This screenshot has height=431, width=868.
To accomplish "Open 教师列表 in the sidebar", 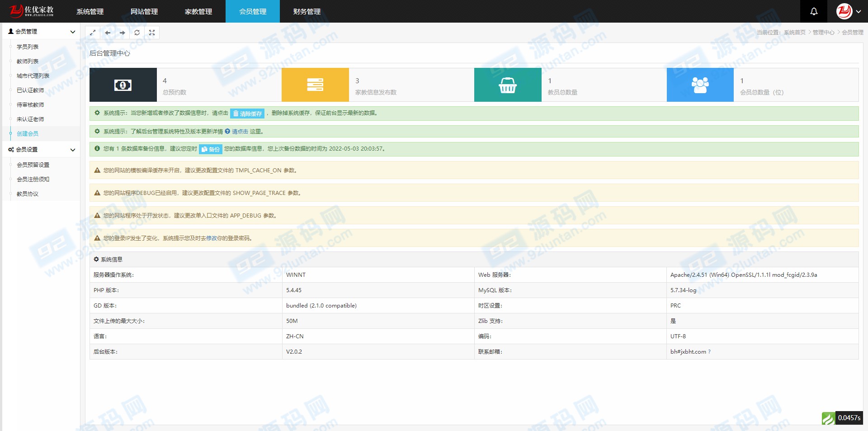I will coord(28,62).
